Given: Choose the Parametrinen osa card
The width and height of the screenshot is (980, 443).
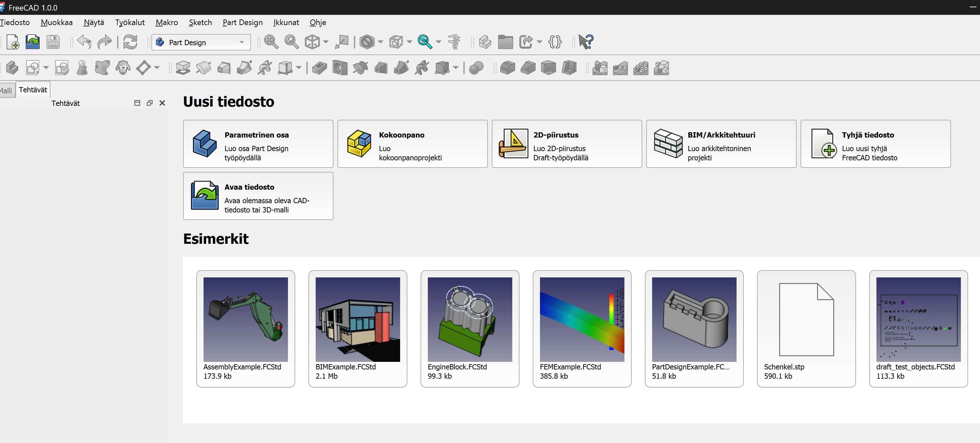Looking at the screenshot, I should pos(258,144).
